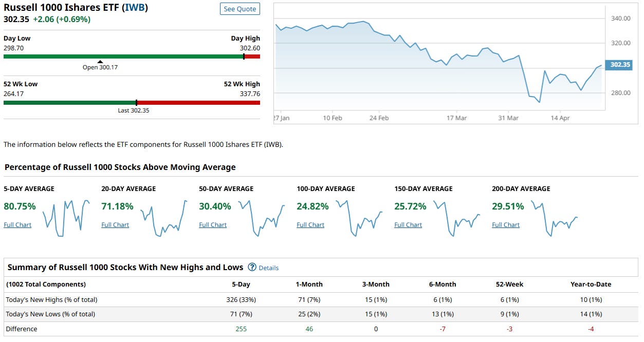Image resolution: width=644 pixels, height=342 pixels.
Task: Select the 24.82% value
Action: (312, 206)
